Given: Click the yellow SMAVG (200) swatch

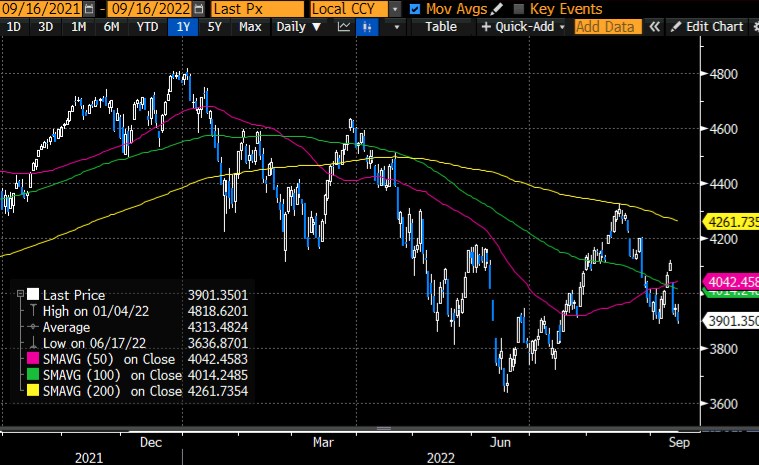Looking at the screenshot, I should [x=33, y=390].
